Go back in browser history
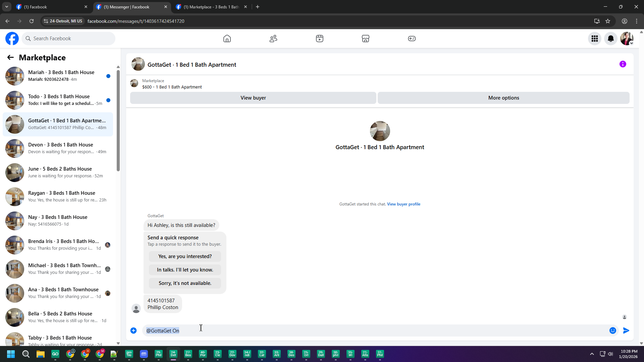 coord(7,21)
